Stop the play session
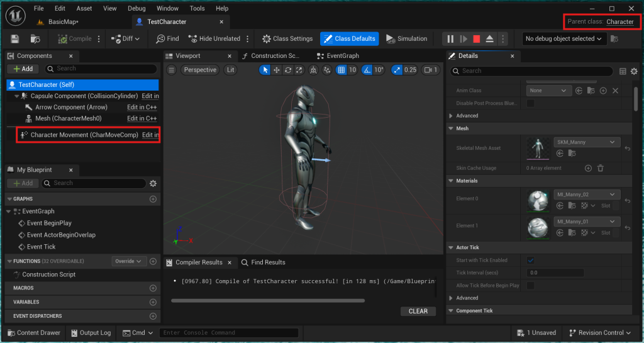 pyautogui.click(x=477, y=38)
